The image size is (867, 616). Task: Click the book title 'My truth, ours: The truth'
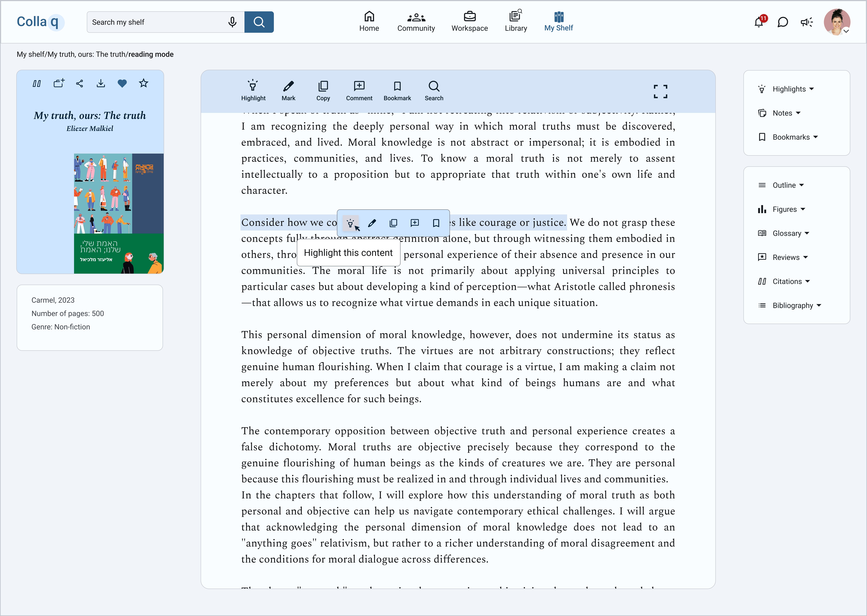[90, 115]
